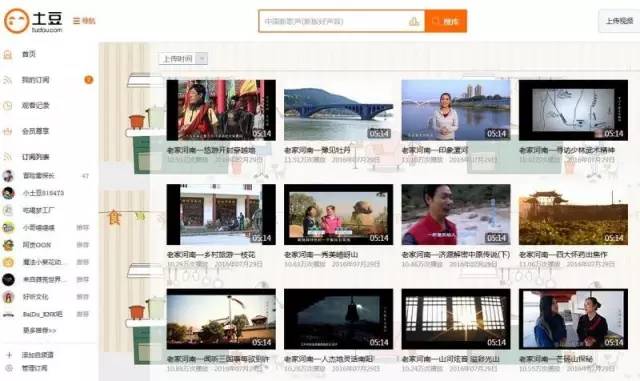
Task: Open 管理订阅 manage subscriptions
Action: 34,368
